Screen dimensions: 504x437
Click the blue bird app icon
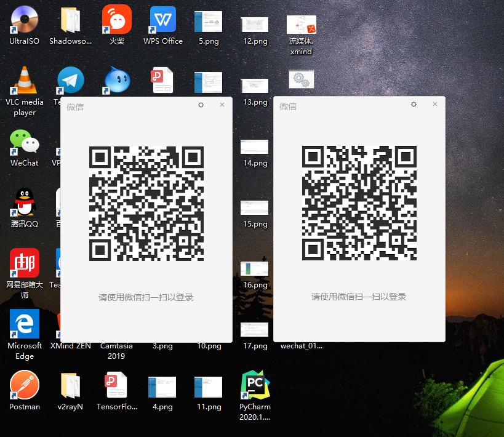pos(117,81)
